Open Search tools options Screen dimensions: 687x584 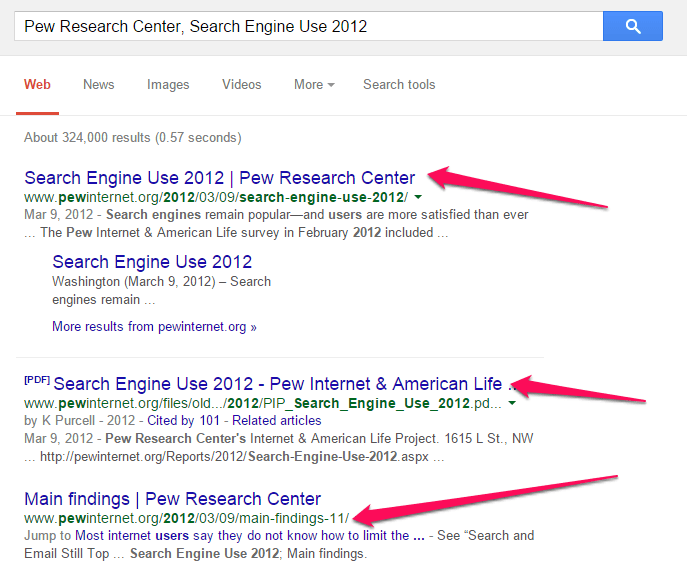click(x=399, y=85)
